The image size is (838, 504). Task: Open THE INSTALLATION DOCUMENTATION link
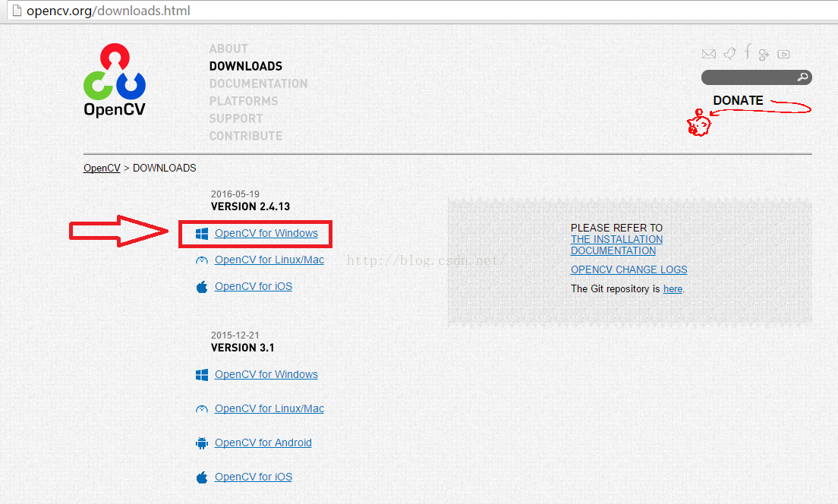click(616, 244)
